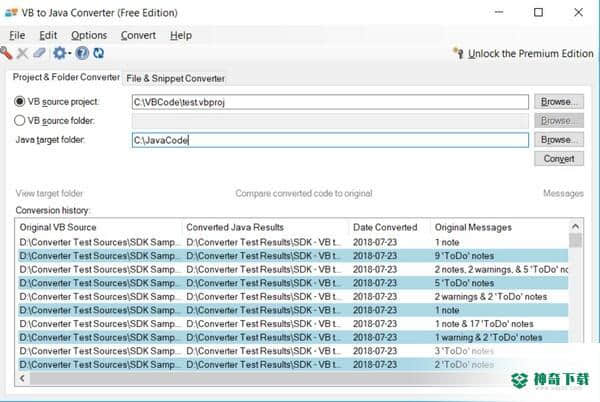This screenshot has width=600, height=402.
Task: Select the VB source folder radio button
Action: click(19, 120)
